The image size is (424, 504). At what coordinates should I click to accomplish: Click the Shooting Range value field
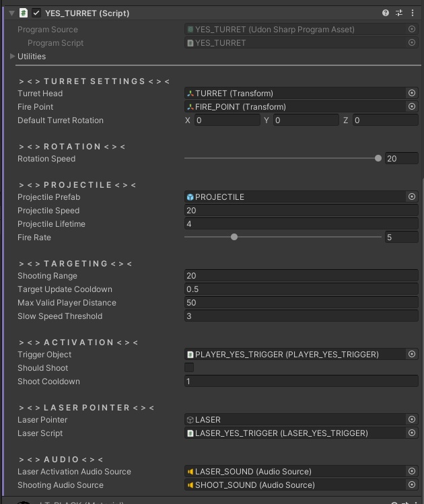point(301,276)
